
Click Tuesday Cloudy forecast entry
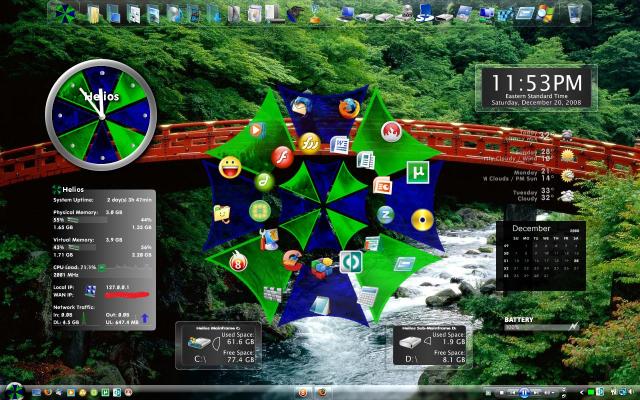[543, 195]
